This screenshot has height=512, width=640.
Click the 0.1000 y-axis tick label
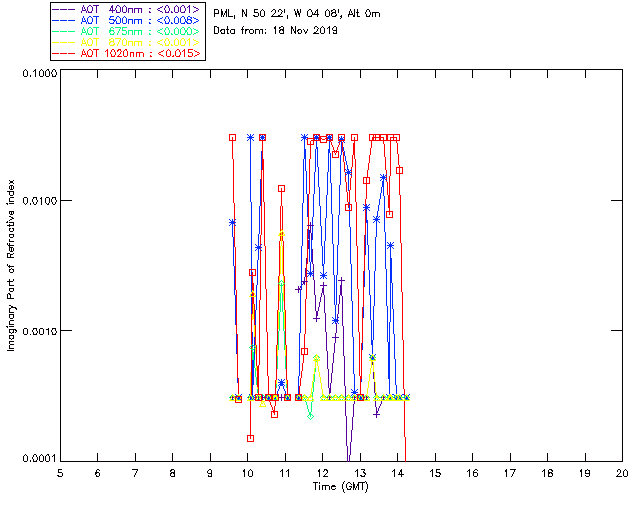(x=39, y=73)
